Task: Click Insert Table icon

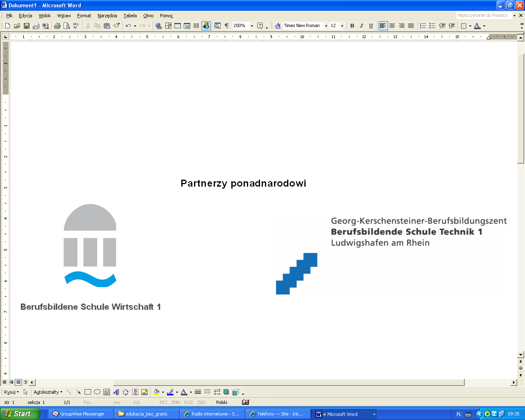Action: click(178, 26)
